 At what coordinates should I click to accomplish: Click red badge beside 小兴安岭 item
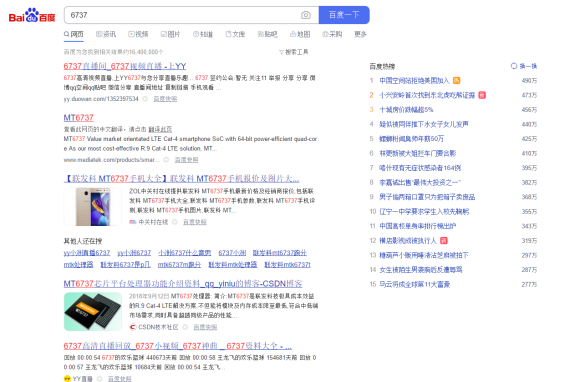[482, 95]
